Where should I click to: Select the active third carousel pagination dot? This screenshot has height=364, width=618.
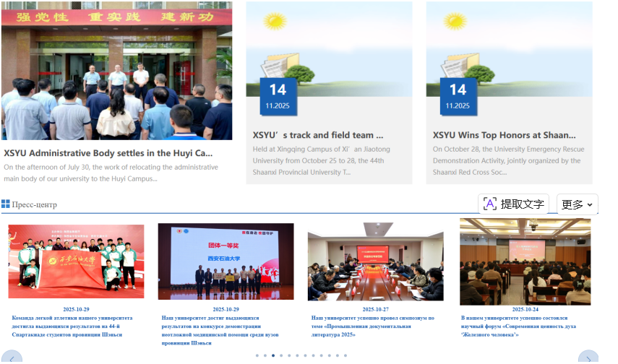tap(272, 355)
